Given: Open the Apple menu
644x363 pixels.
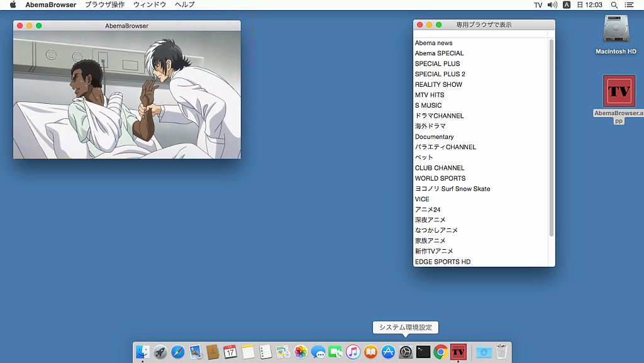Looking at the screenshot, I should [x=13, y=5].
